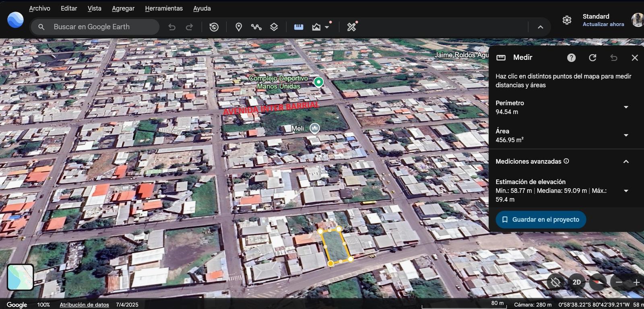
Task: Click Guardar en el proyecto button
Action: [x=541, y=220]
